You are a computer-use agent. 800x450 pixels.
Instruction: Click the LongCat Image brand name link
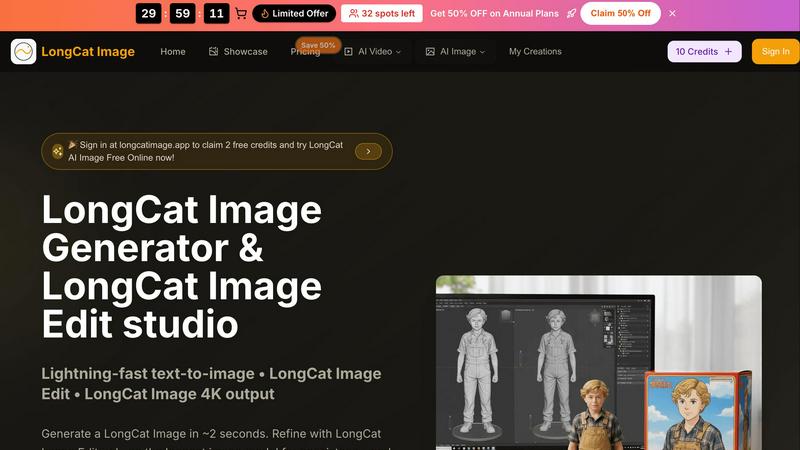point(88,52)
